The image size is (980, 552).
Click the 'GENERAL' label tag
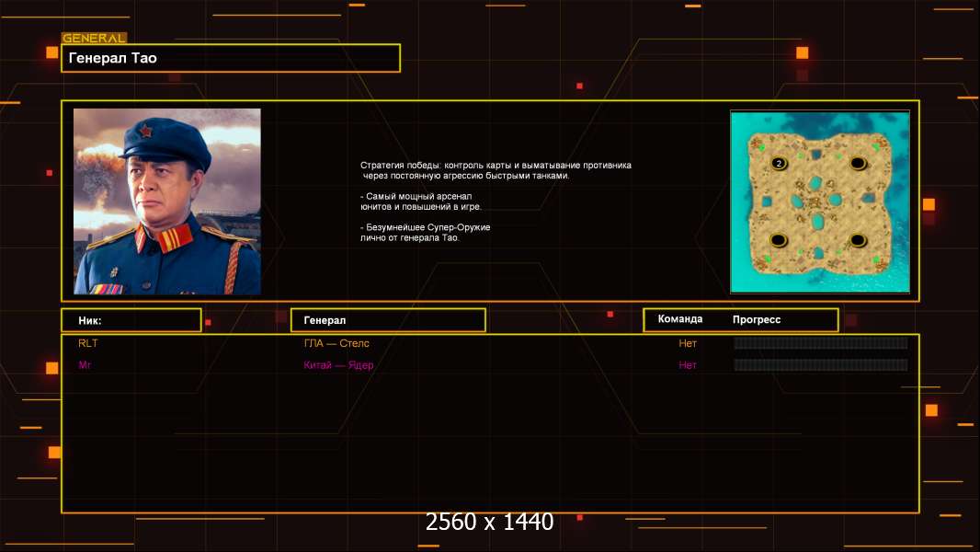[95, 38]
